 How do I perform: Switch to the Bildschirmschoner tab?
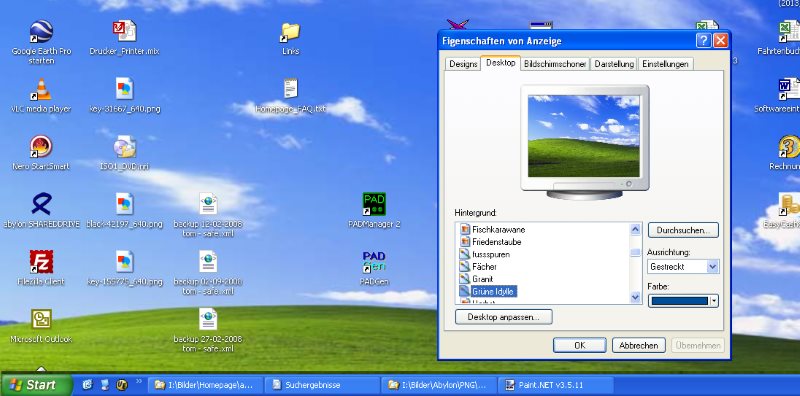click(x=555, y=64)
